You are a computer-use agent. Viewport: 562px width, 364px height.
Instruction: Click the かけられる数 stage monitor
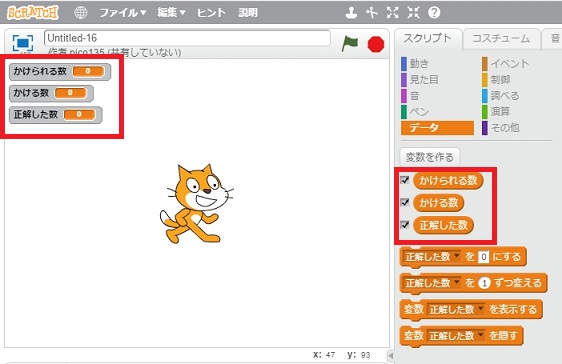60,72
